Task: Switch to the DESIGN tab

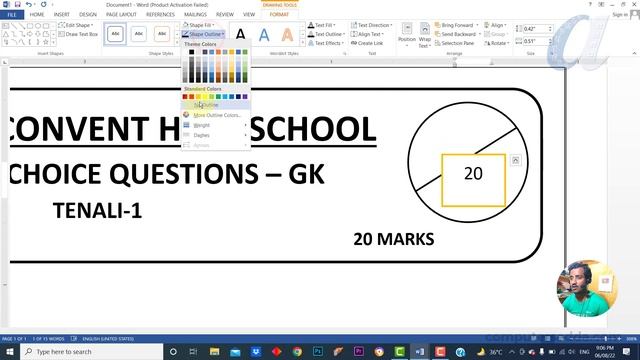Action: point(88,15)
